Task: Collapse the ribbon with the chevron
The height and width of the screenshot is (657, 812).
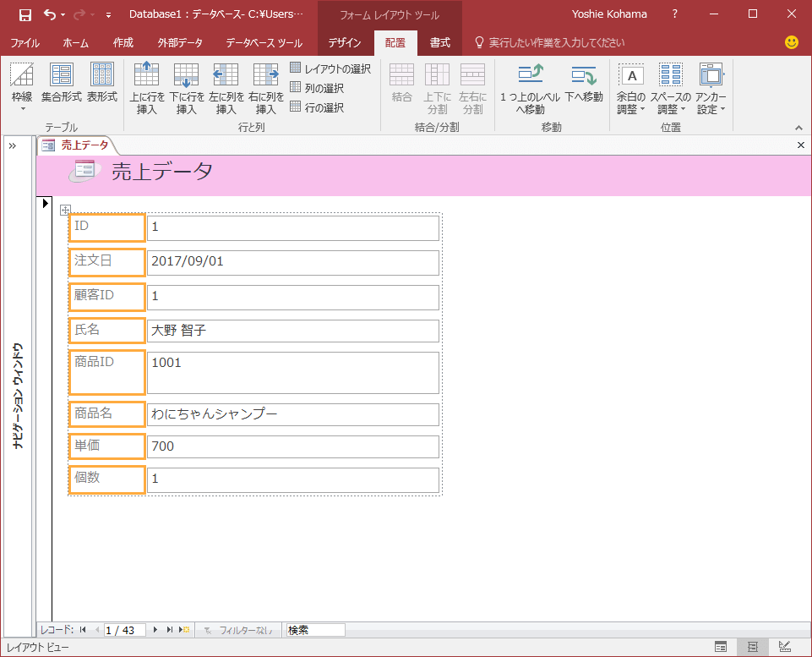Action: coord(798,128)
